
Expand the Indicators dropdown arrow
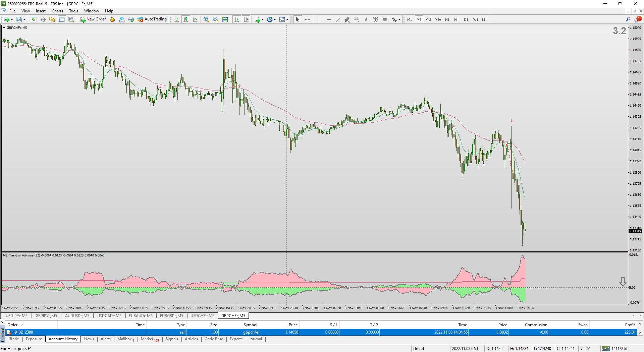(262, 19)
